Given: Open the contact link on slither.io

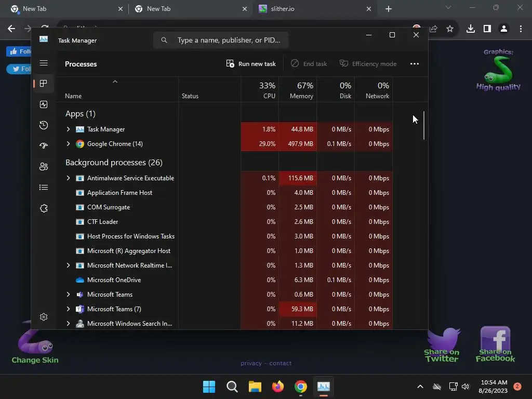Looking at the screenshot, I should pyautogui.click(x=281, y=363).
